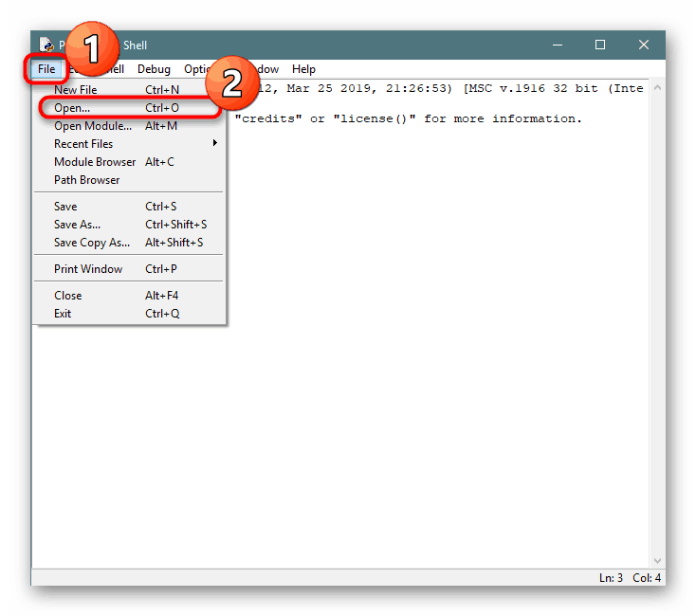The width and height of the screenshot is (696, 616).
Task: Click the "Ln: 3" status bar entry
Action: tap(611, 578)
